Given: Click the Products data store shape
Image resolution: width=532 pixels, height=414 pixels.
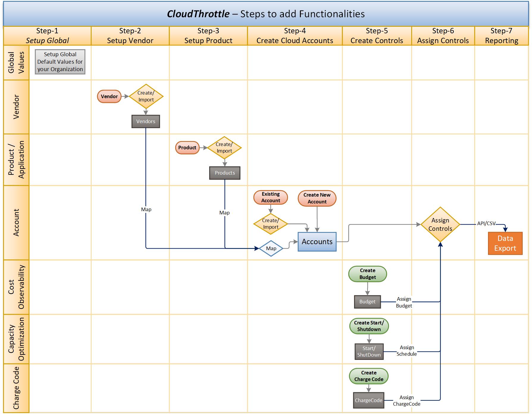Looking at the screenshot, I should point(225,173).
